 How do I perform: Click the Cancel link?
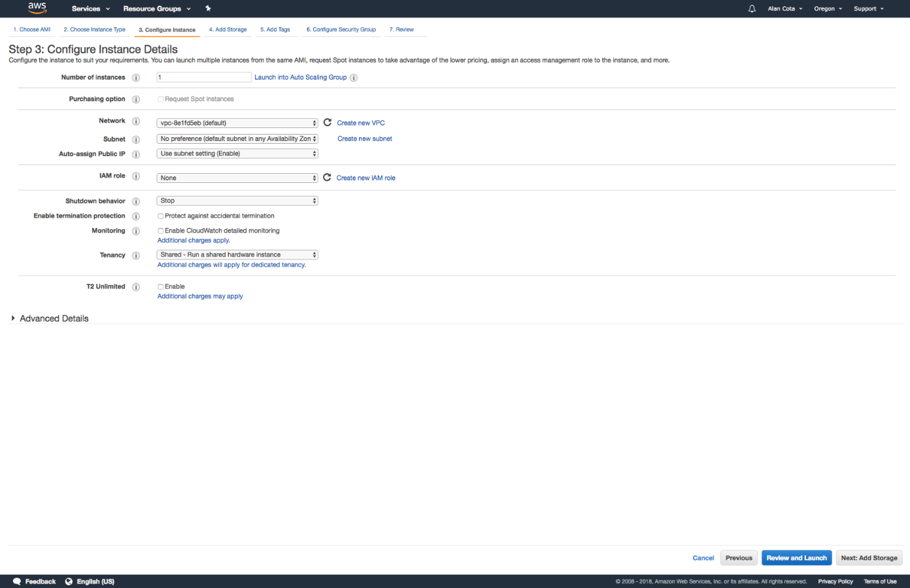click(x=703, y=558)
